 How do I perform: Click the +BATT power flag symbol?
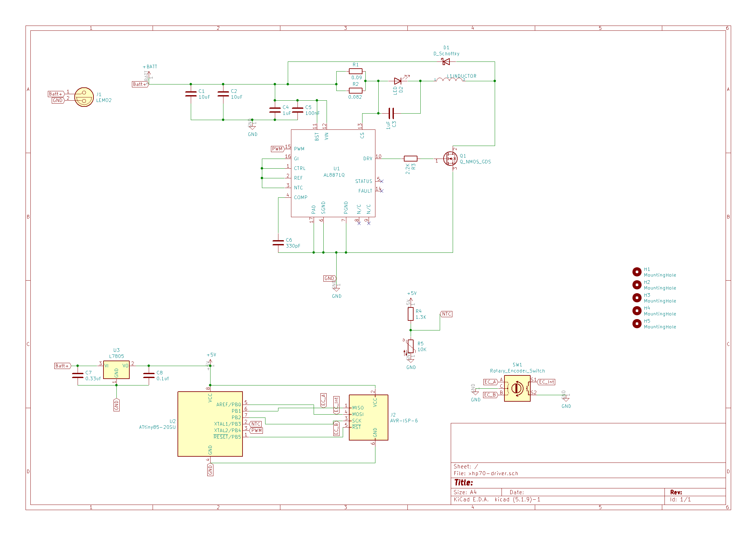point(149,74)
